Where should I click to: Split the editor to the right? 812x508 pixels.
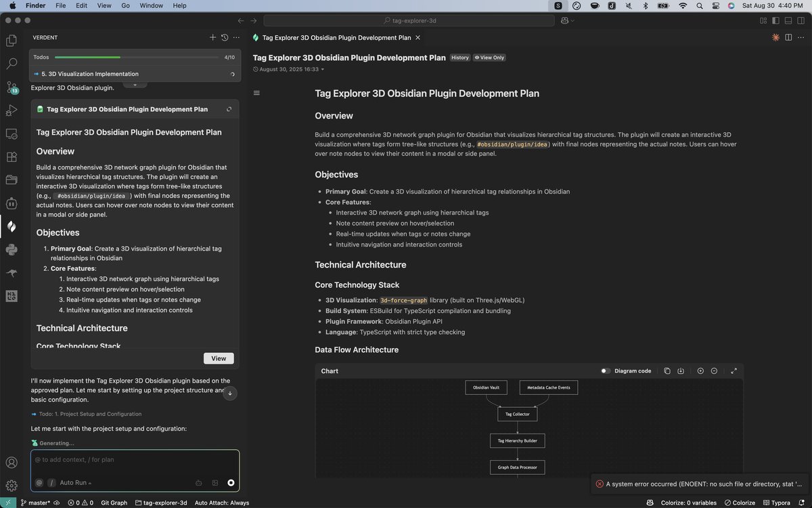[788, 38]
